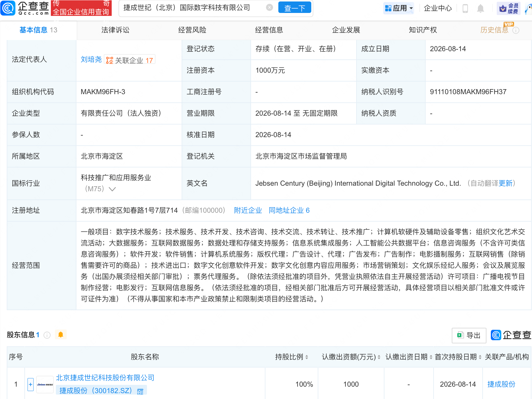This screenshot has width=532, height=399.
Task: Open 捷成股份 in 关联产品/机构 column
Action: tap(501, 384)
